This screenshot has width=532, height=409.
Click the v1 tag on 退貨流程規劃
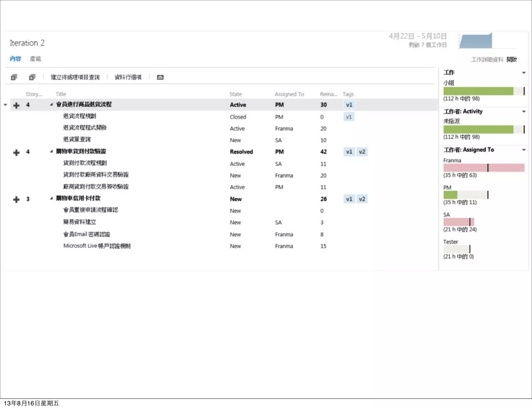(x=349, y=117)
